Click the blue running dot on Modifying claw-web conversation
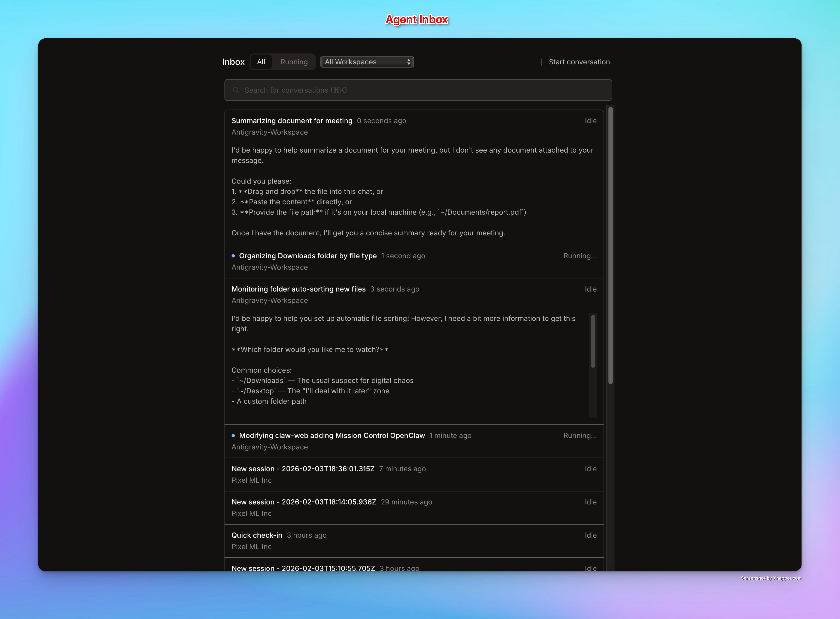 (234, 435)
